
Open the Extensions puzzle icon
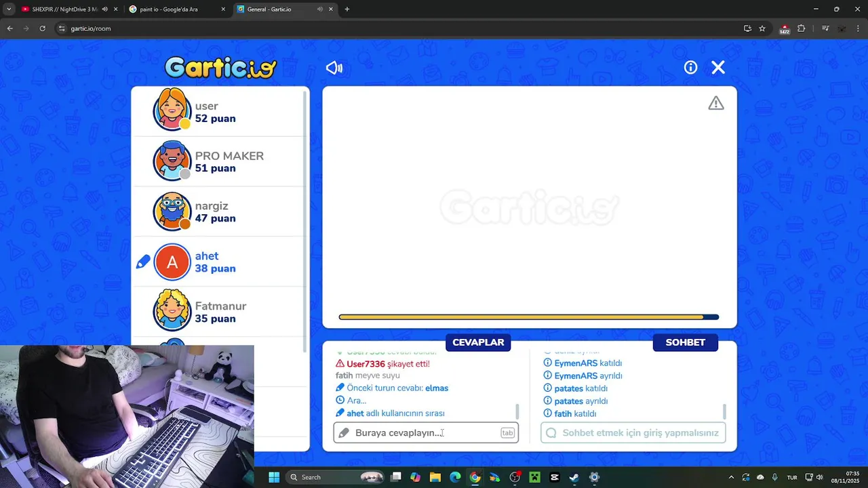801,28
